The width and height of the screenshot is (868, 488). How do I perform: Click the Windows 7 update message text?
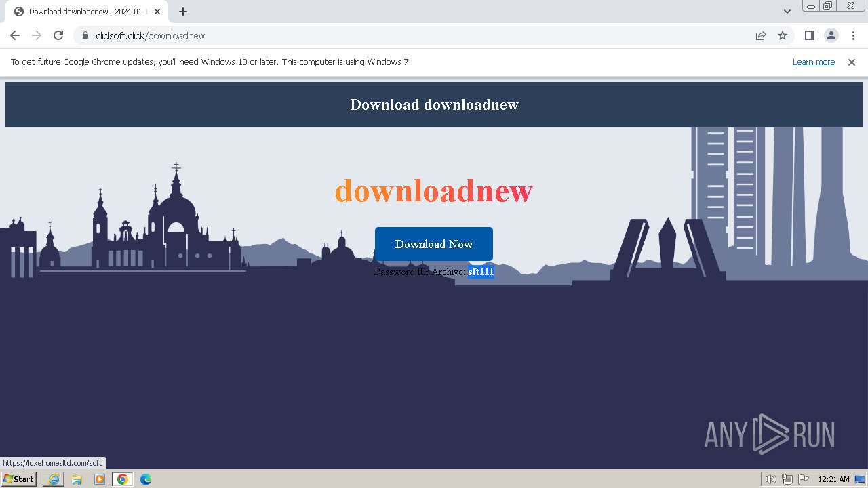[211, 62]
